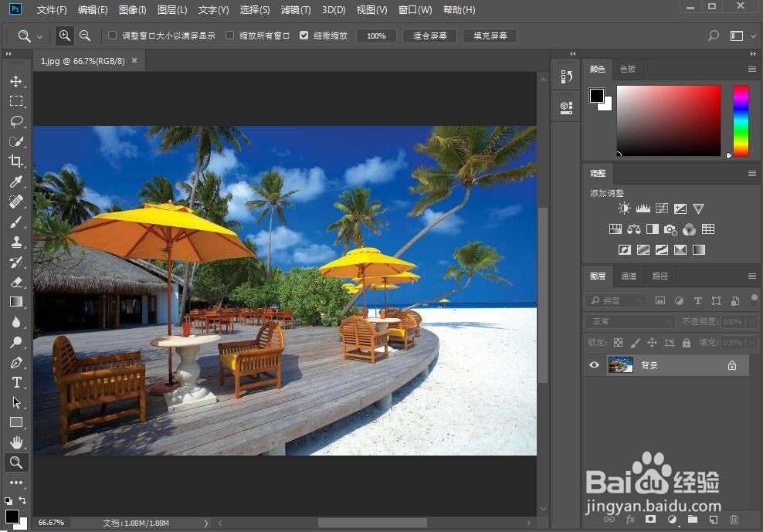The width and height of the screenshot is (763, 532).
Task: Enable zoom all windows checkbox
Action: pos(229,36)
